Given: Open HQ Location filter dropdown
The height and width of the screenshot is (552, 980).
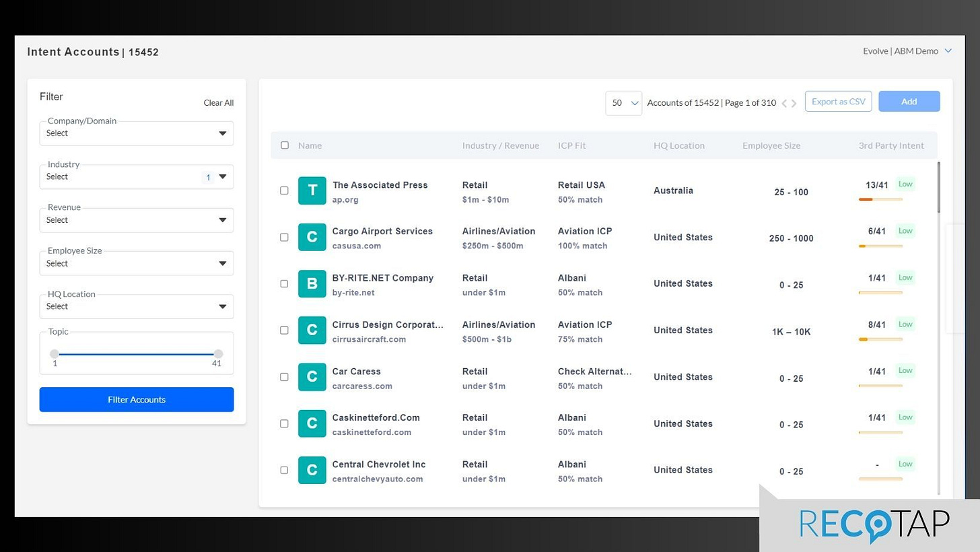Looking at the screenshot, I should pos(137,306).
